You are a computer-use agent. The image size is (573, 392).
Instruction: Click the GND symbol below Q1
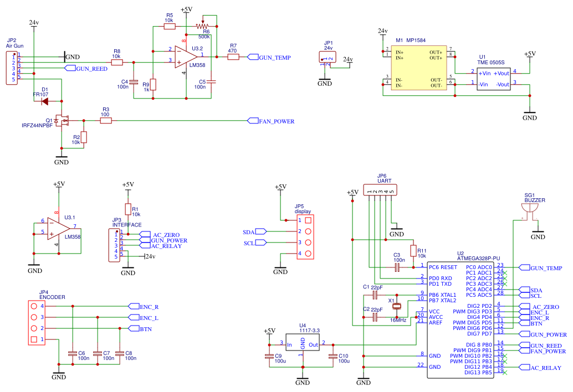click(61, 158)
